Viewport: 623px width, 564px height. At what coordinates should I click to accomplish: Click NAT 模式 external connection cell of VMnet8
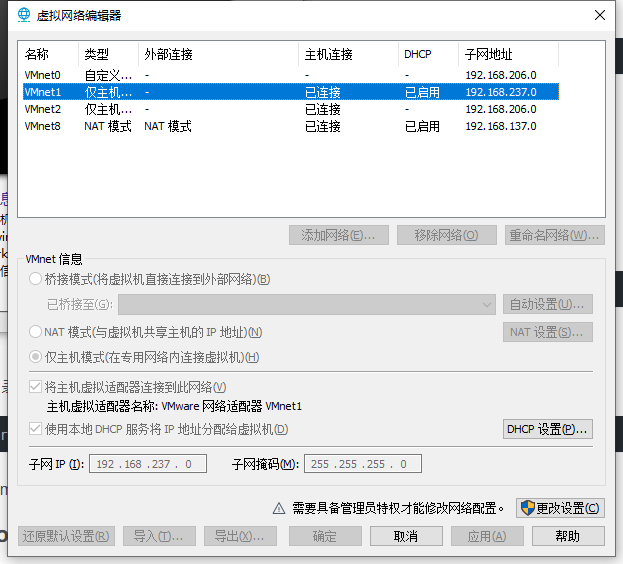pos(168,126)
